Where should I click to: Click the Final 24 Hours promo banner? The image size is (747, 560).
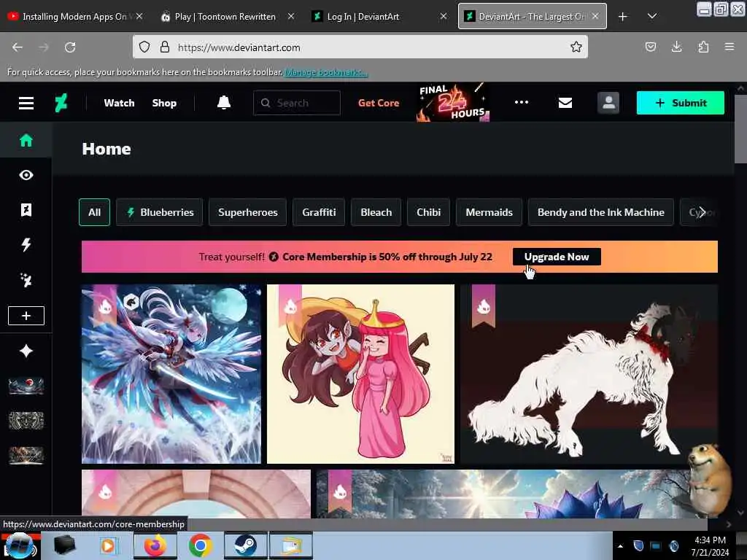point(452,102)
